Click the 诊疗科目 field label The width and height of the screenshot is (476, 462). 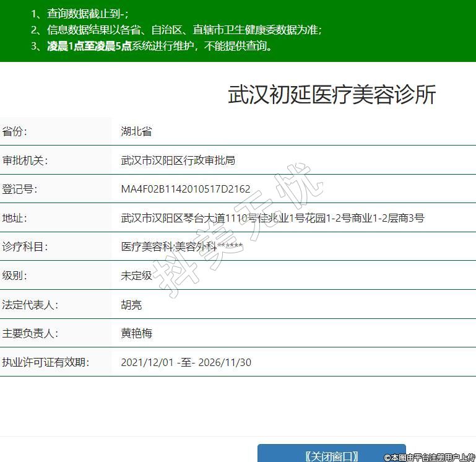pyautogui.click(x=25, y=246)
